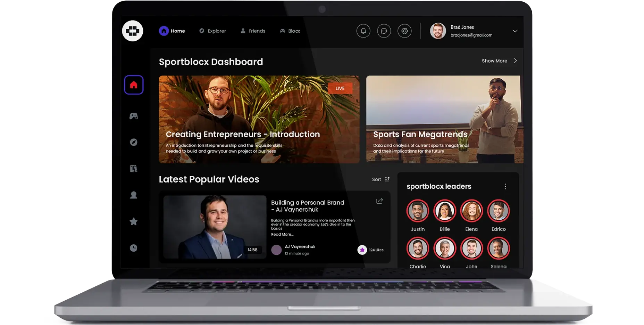Screen dimensions: 644x325
Task: Click the sort order icon
Action: 387,179
